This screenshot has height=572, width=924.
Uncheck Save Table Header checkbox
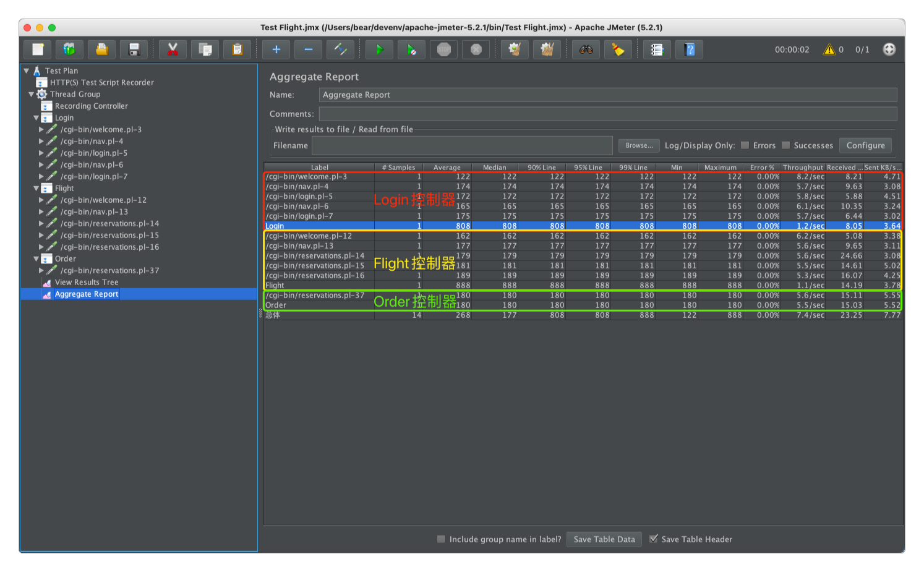653,539
